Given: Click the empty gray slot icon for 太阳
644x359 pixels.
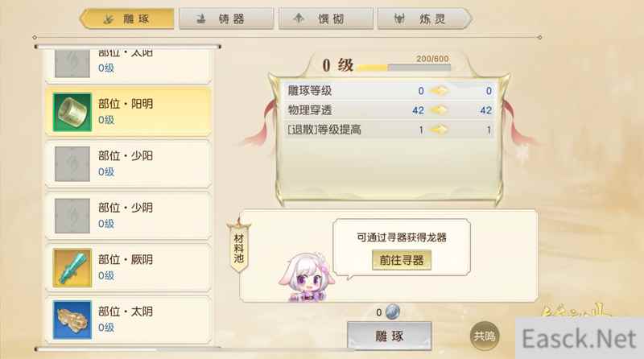Looking at the screenshot, I should tap(72, 64).
